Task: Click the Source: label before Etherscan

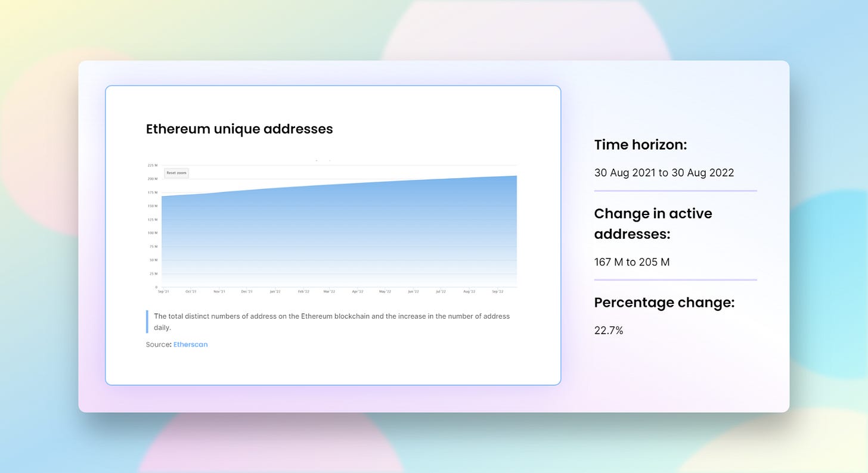Action: [159, 344]
